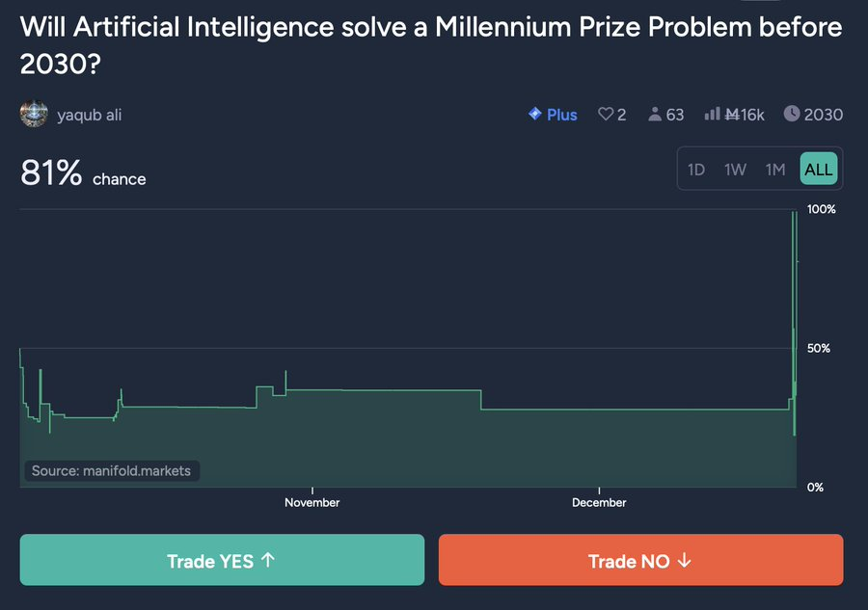Click the market question title

[x=431, y=44]
